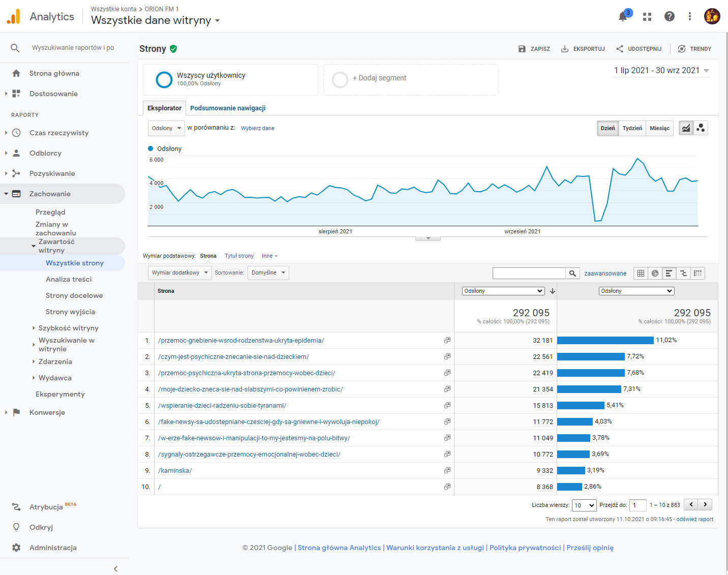Switch to motion chart view
Viewport: 728px width, 575px height.
tap(701, 128)
